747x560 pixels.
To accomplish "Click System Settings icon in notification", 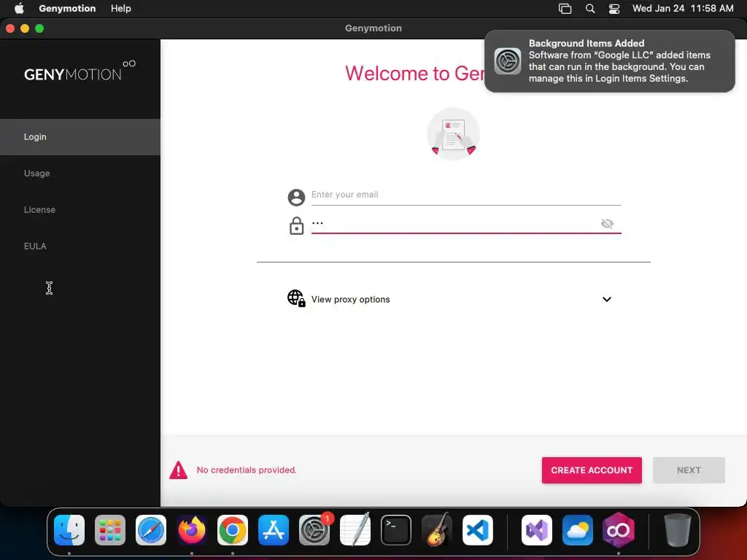I will coord(508,61).
